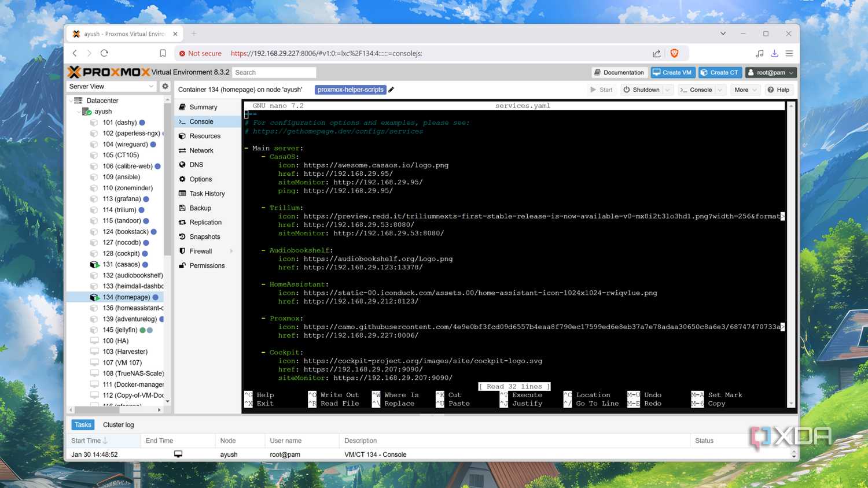Sort by Start Time column

(x=103, y=441)
